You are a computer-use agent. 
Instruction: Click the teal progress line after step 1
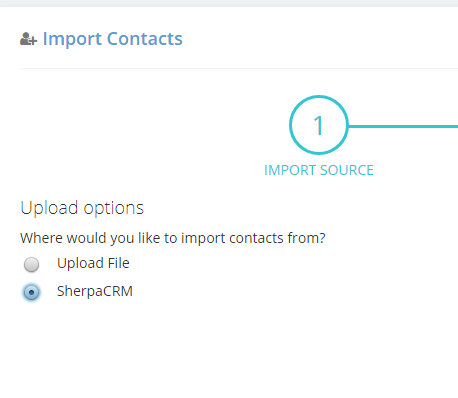[x=403, y=126]
